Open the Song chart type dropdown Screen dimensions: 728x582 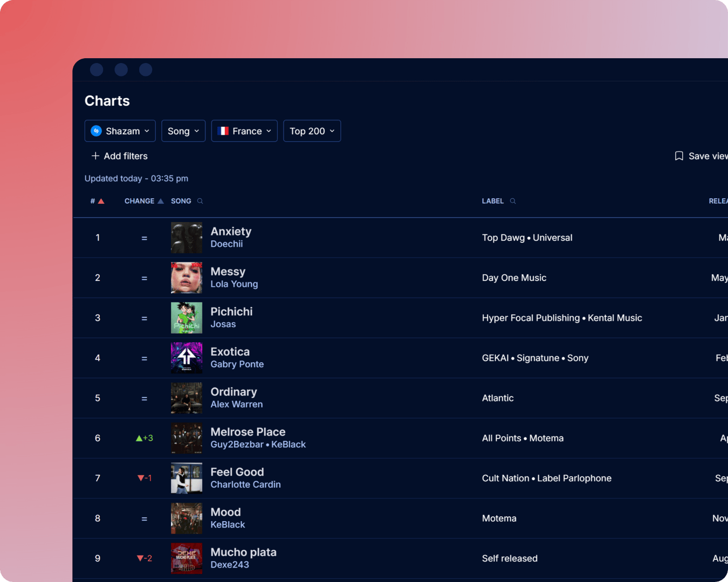[x=183, y=130]
